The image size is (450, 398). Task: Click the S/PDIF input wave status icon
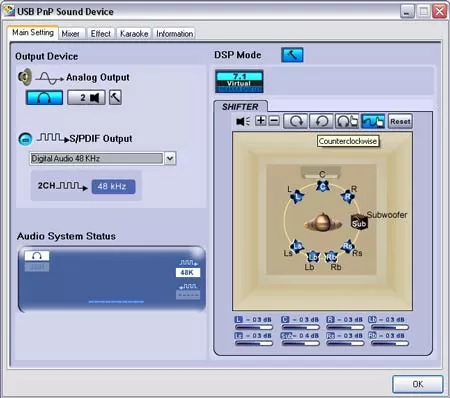tap(188, 287)
